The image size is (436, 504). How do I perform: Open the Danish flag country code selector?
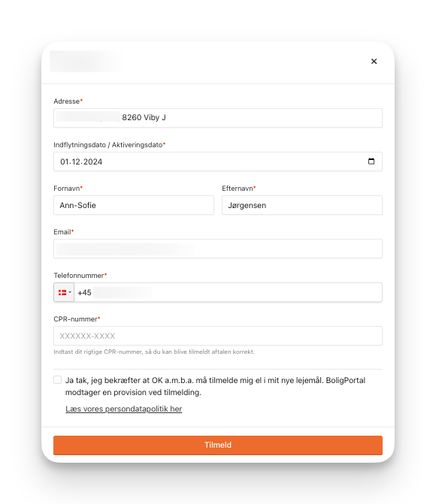[x=64, y=292]
